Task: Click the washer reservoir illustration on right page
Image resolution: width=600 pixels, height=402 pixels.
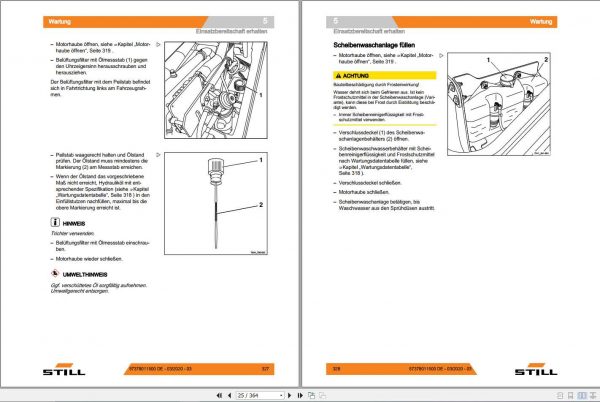Action: coord(499,104)
